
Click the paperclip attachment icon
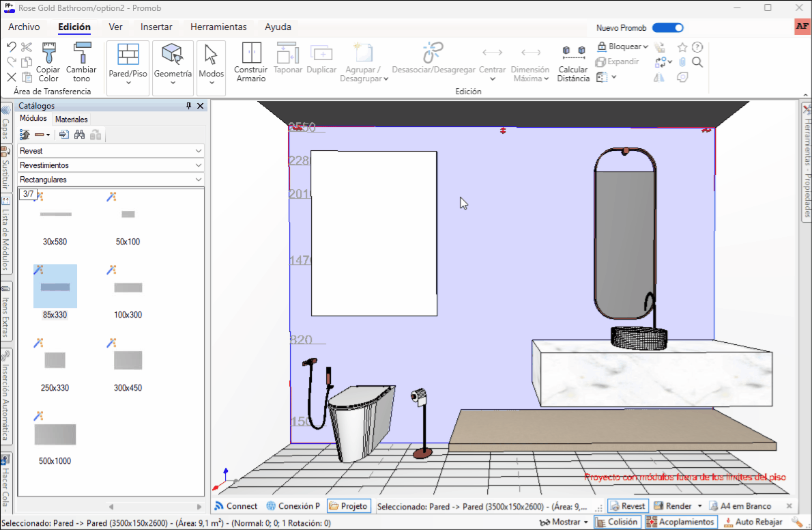click(682, 62)
